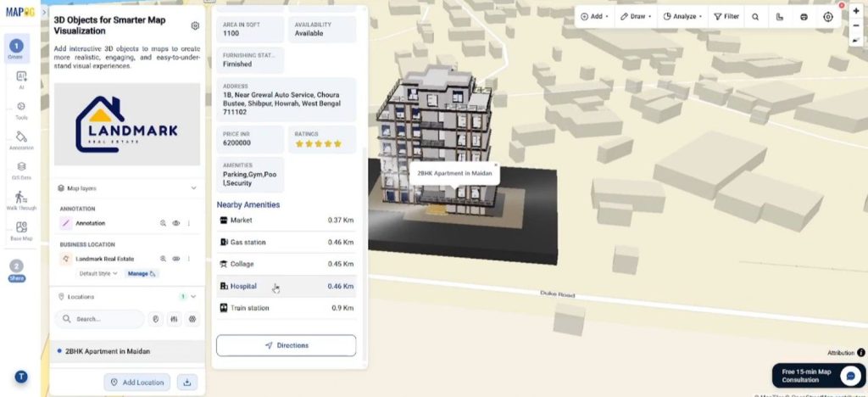Click the Address details field
Viewport: 868px width, 397px height.
[287, 99]
